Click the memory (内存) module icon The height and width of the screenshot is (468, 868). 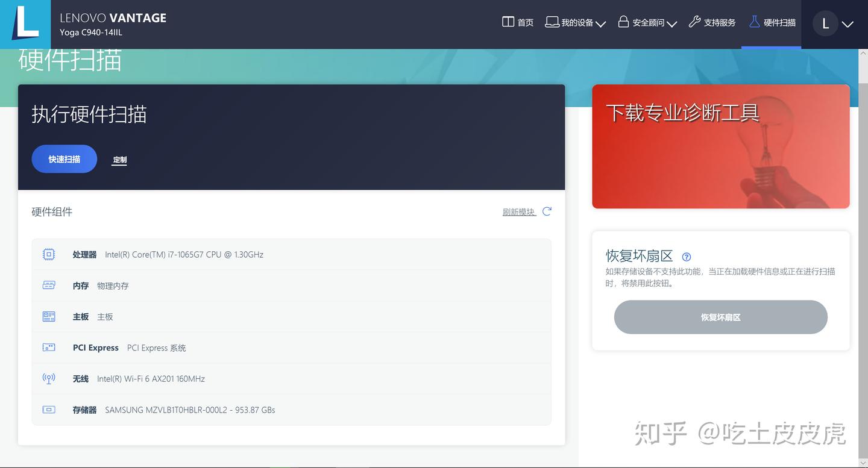(x=48, y=285)
